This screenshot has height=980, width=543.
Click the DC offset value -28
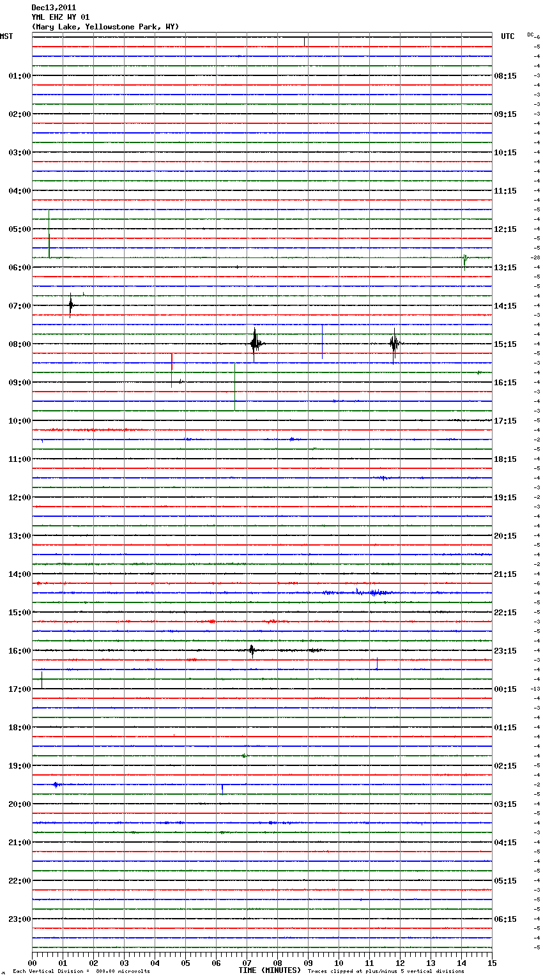click(x=535, y=257)
